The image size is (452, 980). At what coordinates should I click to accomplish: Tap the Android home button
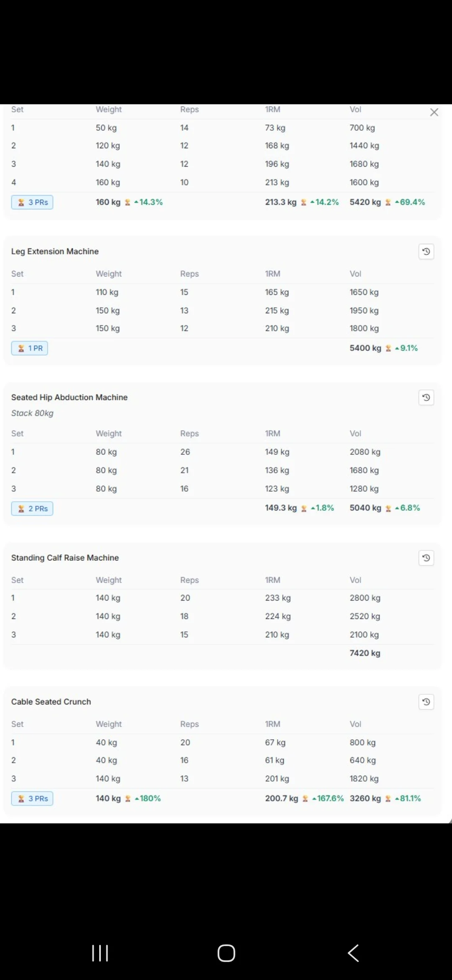click(226, 953)
